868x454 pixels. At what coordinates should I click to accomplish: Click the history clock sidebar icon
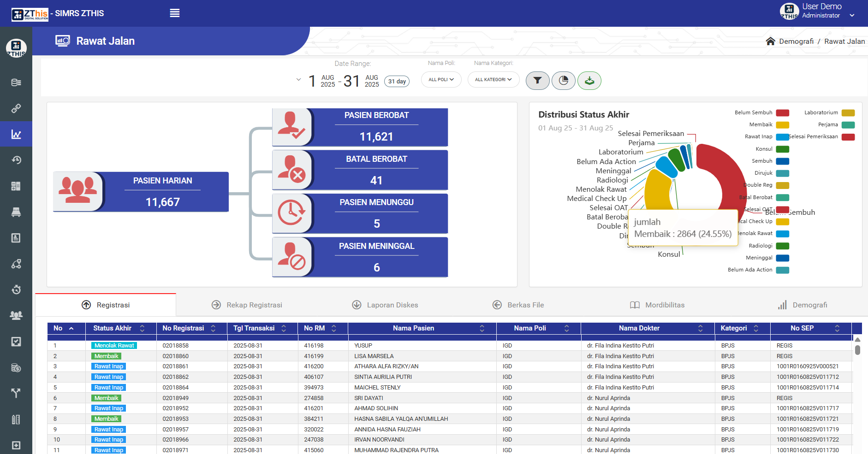tap(16, 160)
